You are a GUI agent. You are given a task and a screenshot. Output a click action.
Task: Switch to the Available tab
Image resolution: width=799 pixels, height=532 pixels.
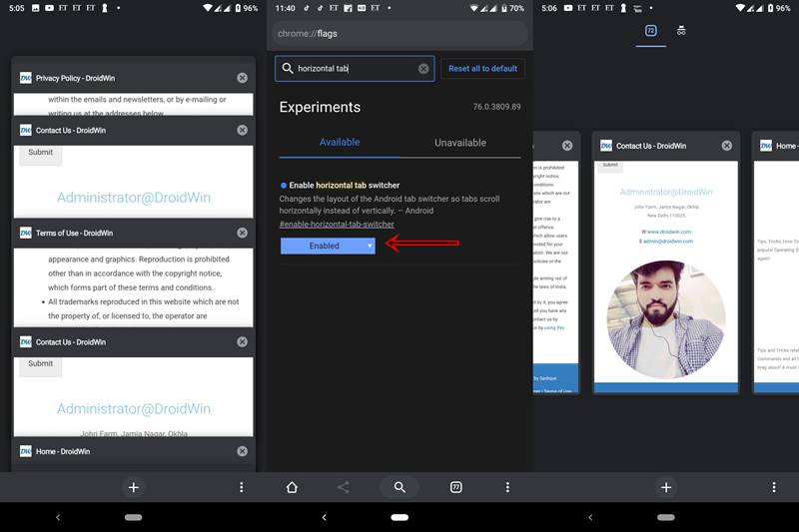click(x=340, y=143)
